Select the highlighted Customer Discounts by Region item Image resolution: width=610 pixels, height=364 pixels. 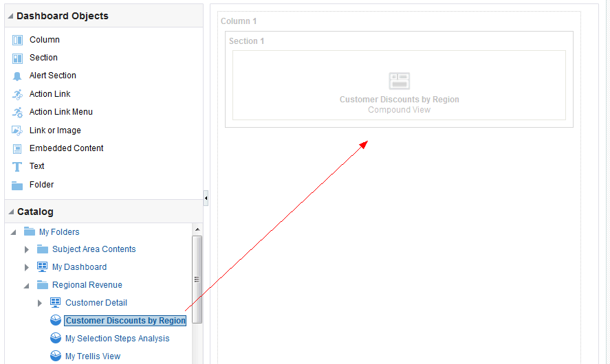click(x=125, y=321)
